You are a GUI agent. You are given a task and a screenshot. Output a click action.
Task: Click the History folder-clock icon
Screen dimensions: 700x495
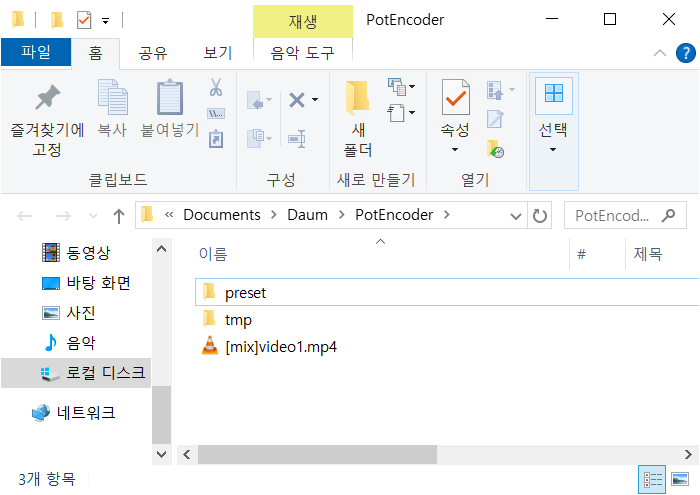[495, 149]
